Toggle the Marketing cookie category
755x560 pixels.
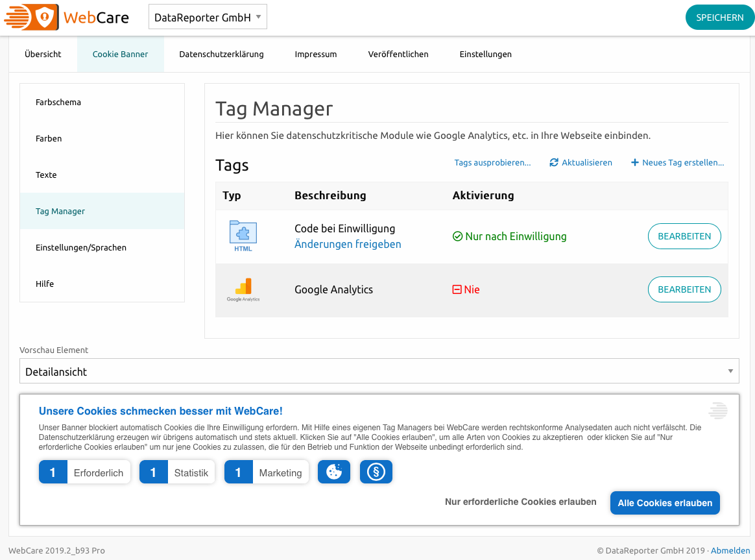coord(267,472)
